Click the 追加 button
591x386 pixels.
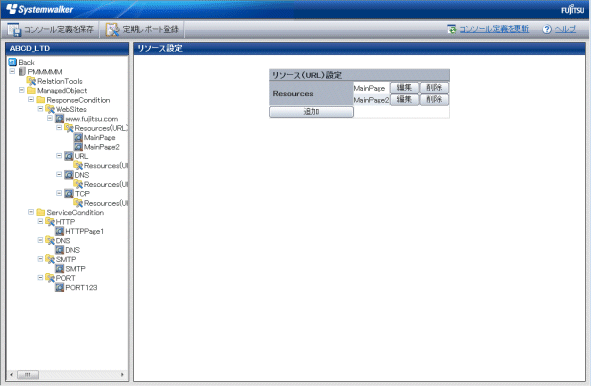(311, 112)
